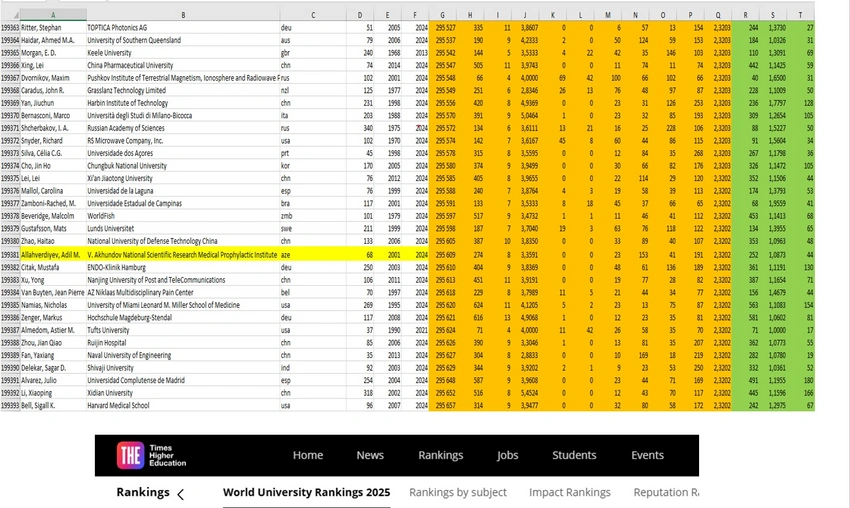
Task: Open the Jobs navigation item
Action: pyautogui.click(x=507, y=455)
